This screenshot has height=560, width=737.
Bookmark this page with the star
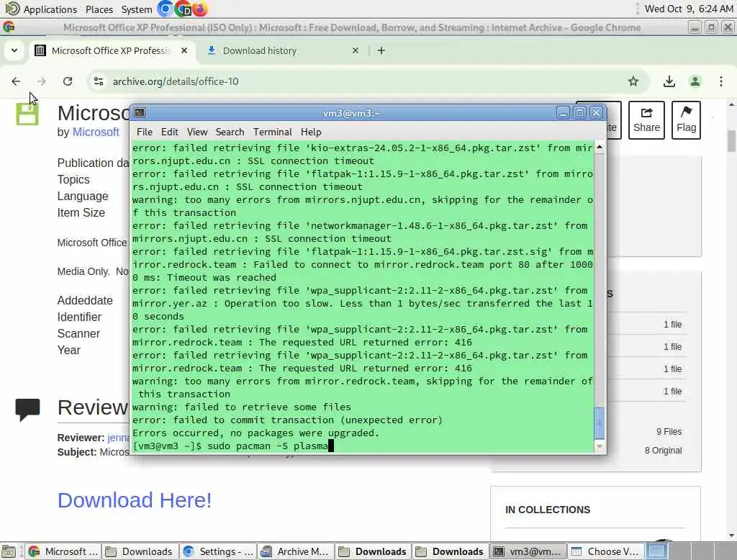[633, 81]
